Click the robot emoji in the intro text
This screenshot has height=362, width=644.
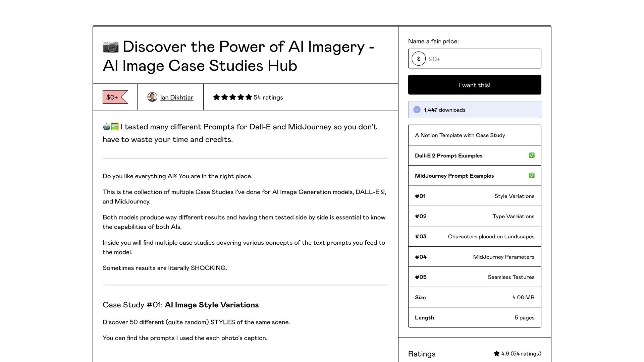click(x=106, y=127)
